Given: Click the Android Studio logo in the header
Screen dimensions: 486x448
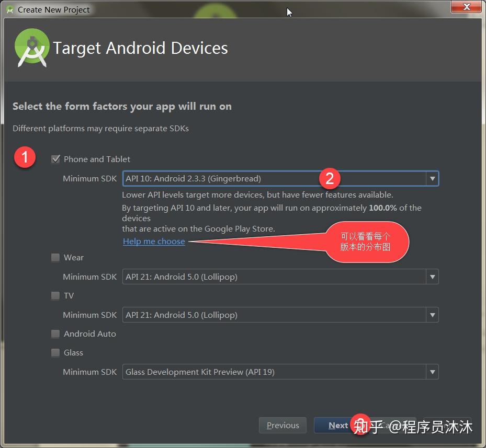Looking at the screenshot, I should click(x=31, y=48).
